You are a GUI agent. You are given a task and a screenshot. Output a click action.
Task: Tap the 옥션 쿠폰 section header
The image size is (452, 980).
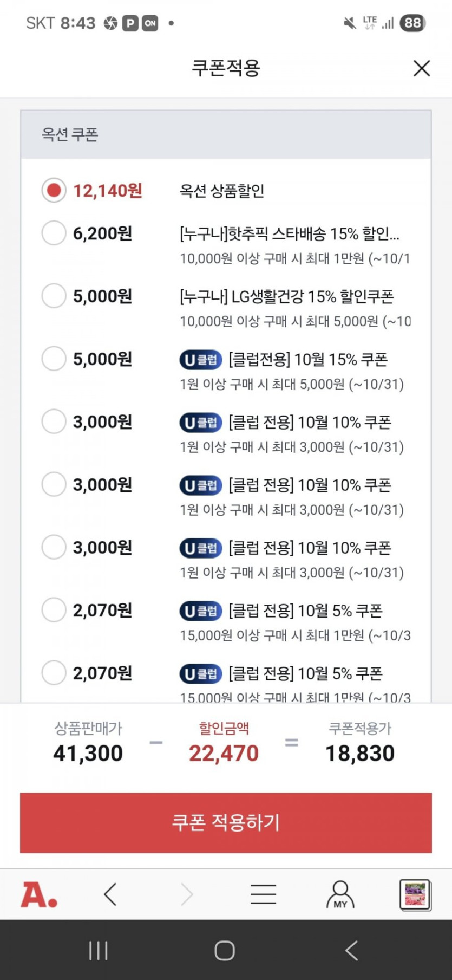70,134
